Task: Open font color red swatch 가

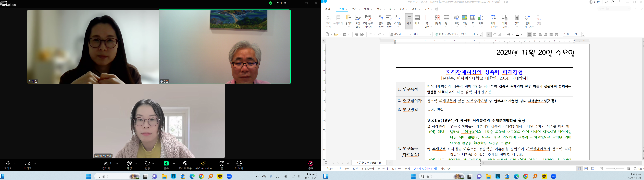Action: pos(517,34)
